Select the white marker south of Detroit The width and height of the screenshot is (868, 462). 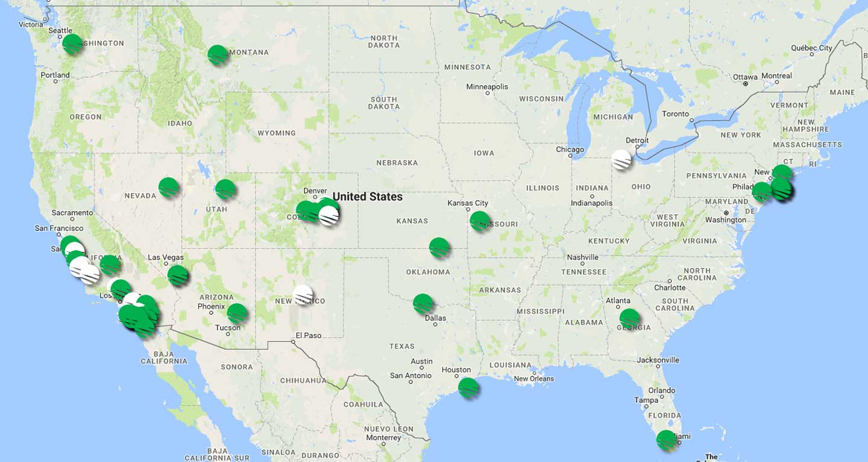click(x=621, y=159)
